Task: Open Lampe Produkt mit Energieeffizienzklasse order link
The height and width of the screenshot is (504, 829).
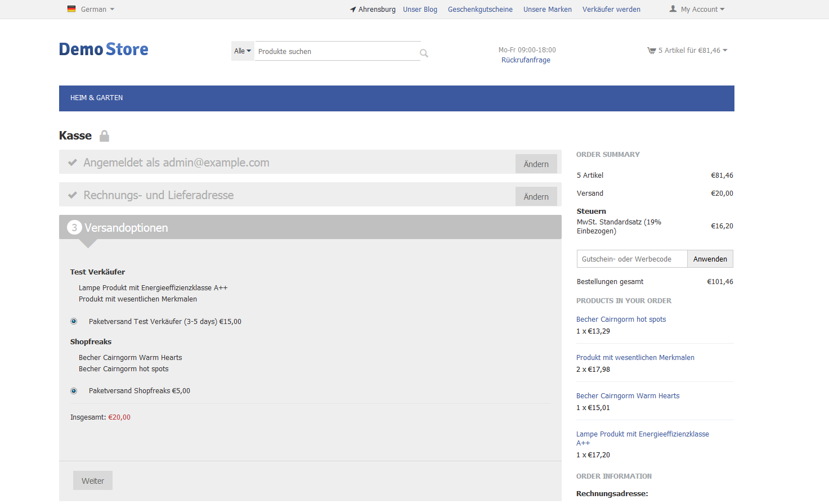Action: [x=643, y=438]
